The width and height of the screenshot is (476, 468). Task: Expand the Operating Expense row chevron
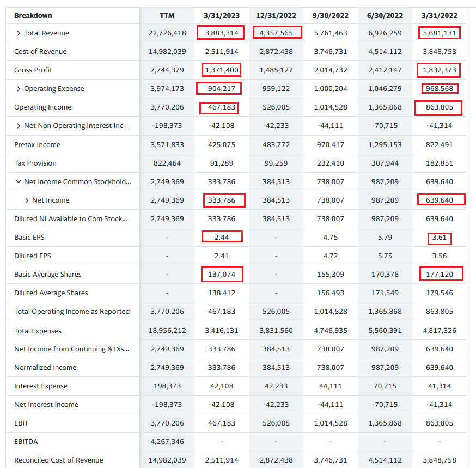19,89
